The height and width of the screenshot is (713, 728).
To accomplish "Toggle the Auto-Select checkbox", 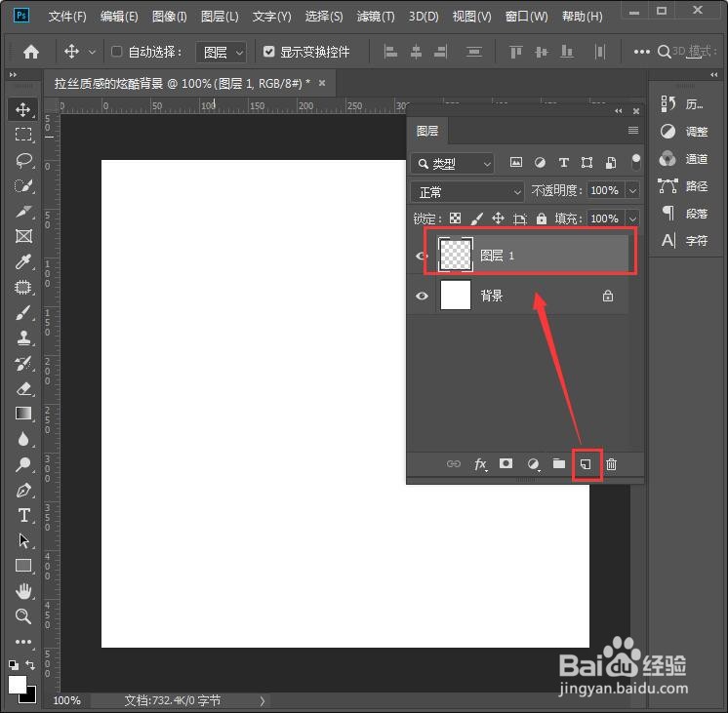I will [116, 51].
